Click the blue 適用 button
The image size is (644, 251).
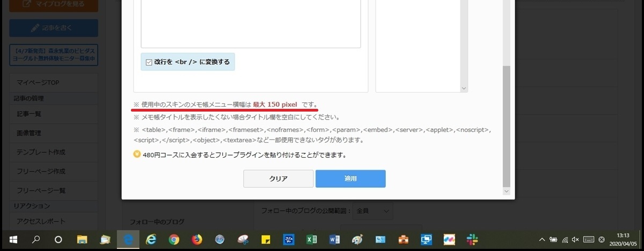tap(350, 179)
